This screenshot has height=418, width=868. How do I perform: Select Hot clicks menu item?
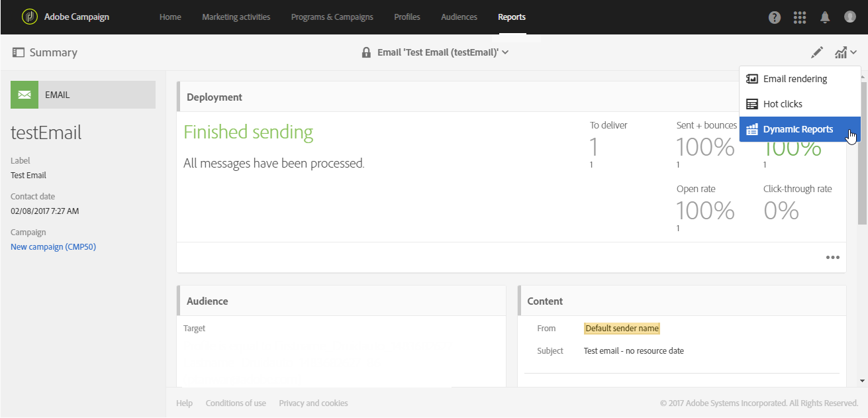[800, 104]
